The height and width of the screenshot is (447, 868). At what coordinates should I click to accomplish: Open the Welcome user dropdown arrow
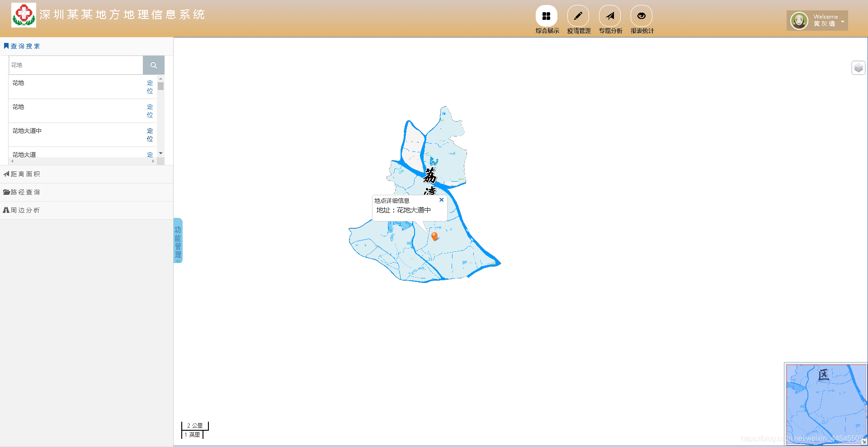(843, 21)
